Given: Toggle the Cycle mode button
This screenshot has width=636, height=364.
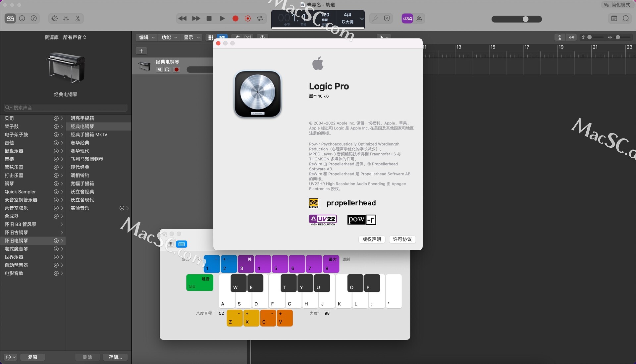Looking at the screenshot, I should pyautogui.click(x=260, y=19).
